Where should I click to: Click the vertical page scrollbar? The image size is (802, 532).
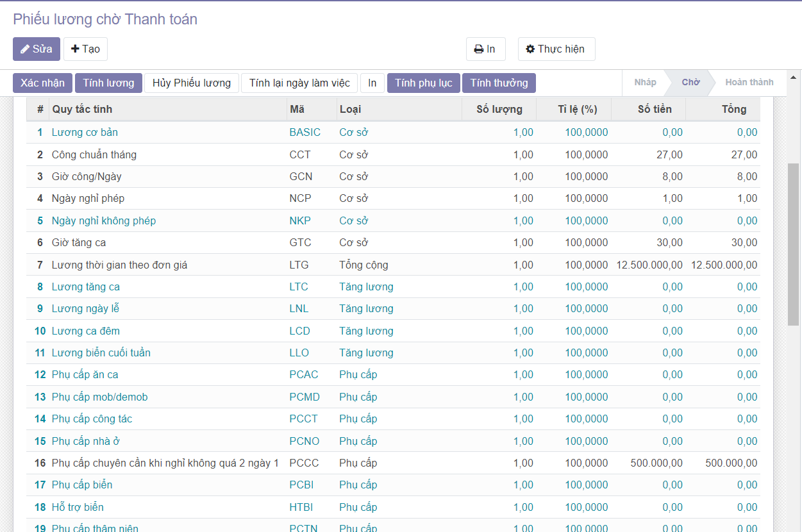[x=794, y=244]
